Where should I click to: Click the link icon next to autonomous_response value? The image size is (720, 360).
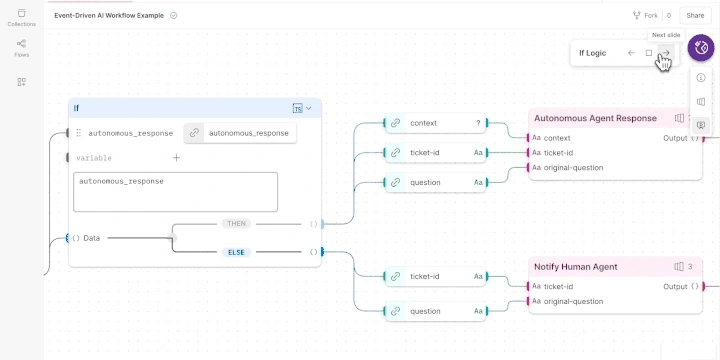[x=194, y=133]
